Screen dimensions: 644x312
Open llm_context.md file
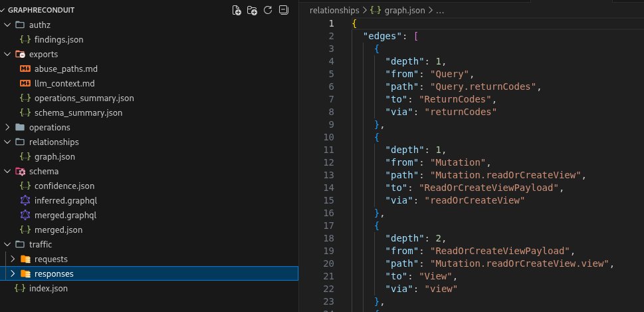(x=64, y=83)
